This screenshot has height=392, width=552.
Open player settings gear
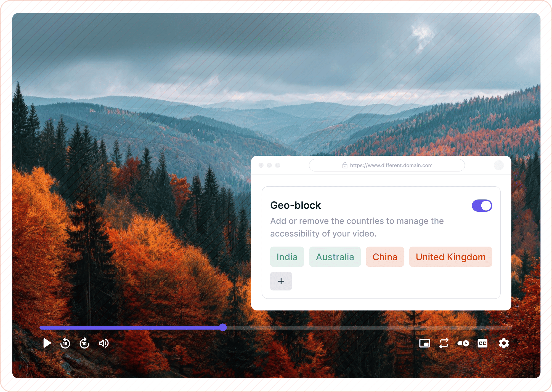(504, 343)
